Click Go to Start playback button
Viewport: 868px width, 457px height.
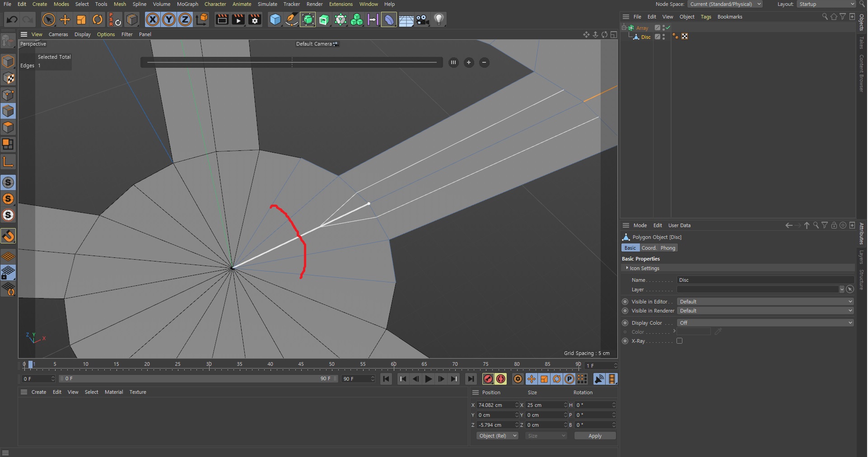click(x=386, y=379)
